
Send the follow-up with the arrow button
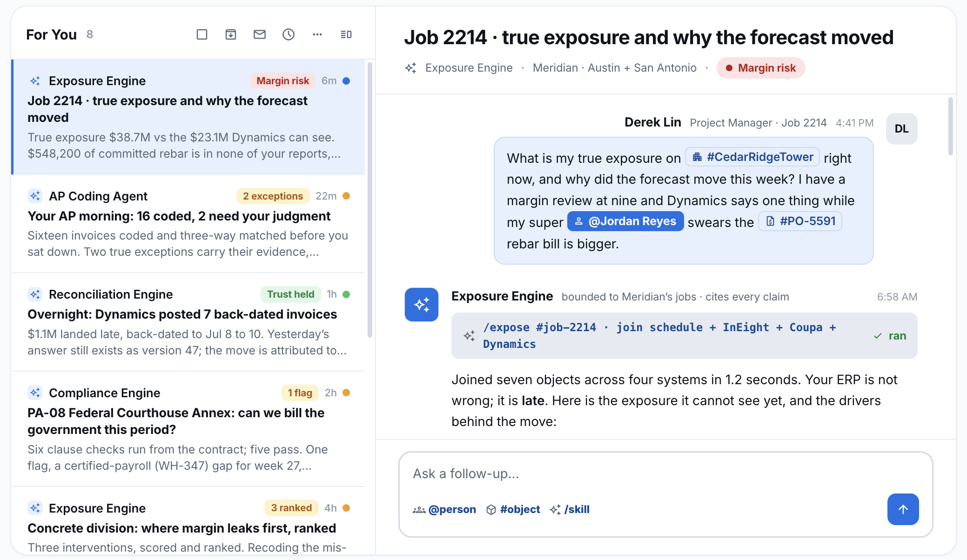coord(903,509)
